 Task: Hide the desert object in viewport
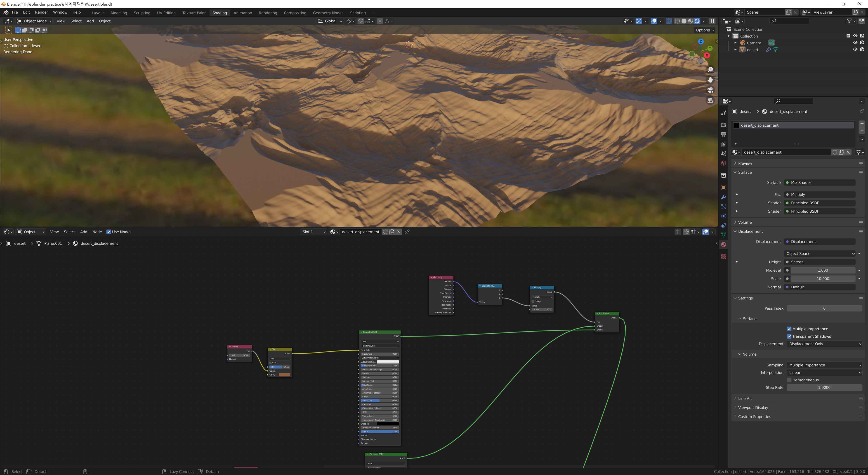click(x=855, y=50)
